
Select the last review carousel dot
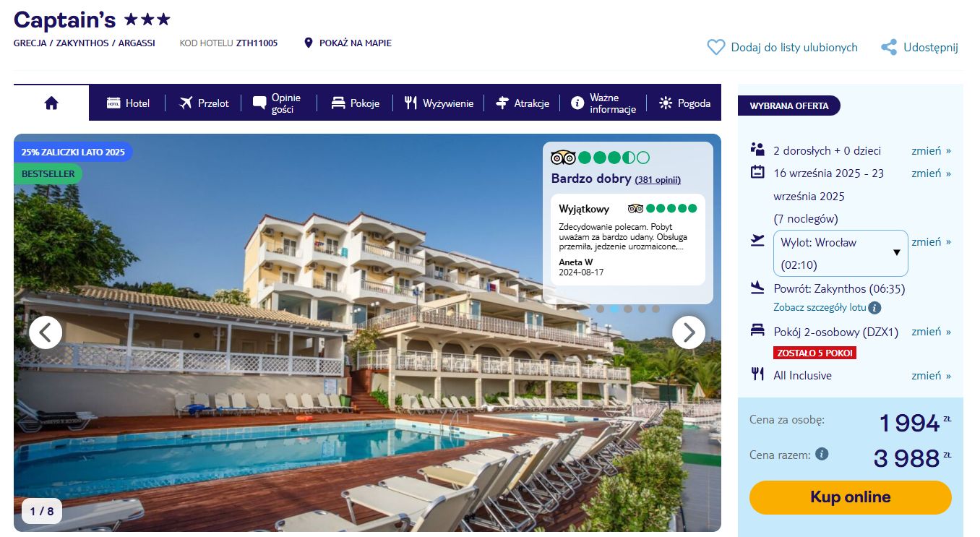(x=656, y=309)
